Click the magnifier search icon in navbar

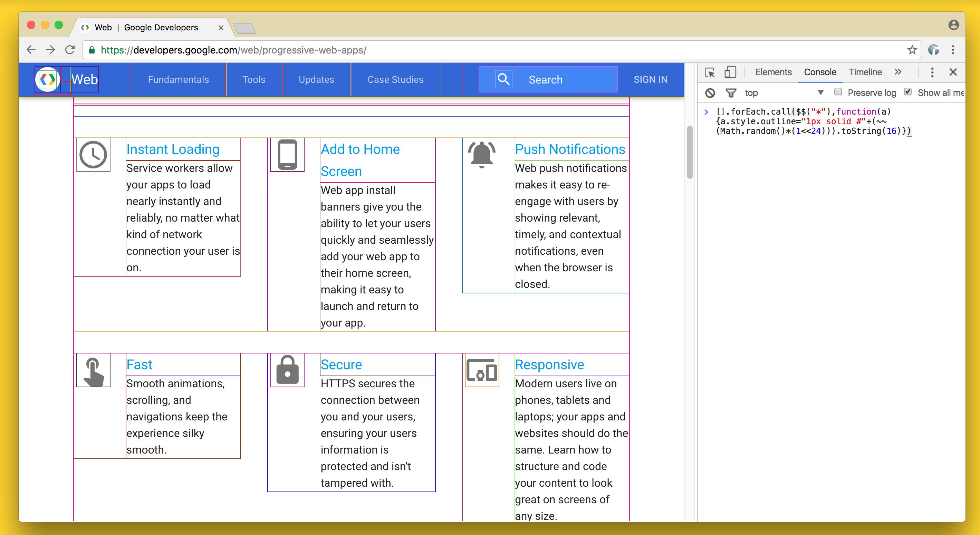coord(504,79)
